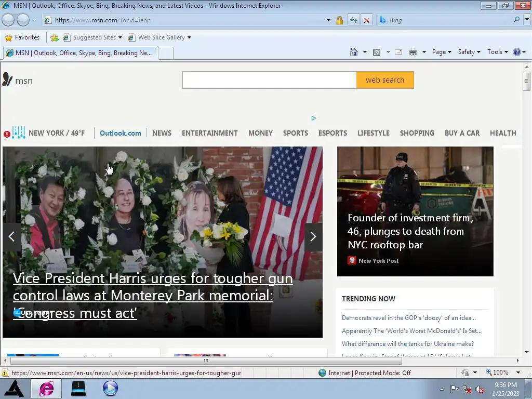Click the Read Mail icon
The image size is (532, 399).
(398, 52)
